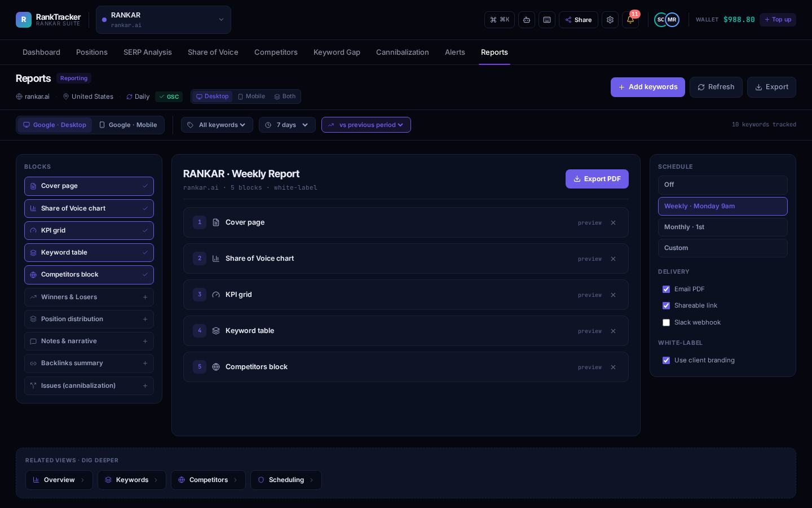Viewport: 812px width, 508px height.
Task: Click Competitors block globe icon in report list
Action: [x=216, y=367]
